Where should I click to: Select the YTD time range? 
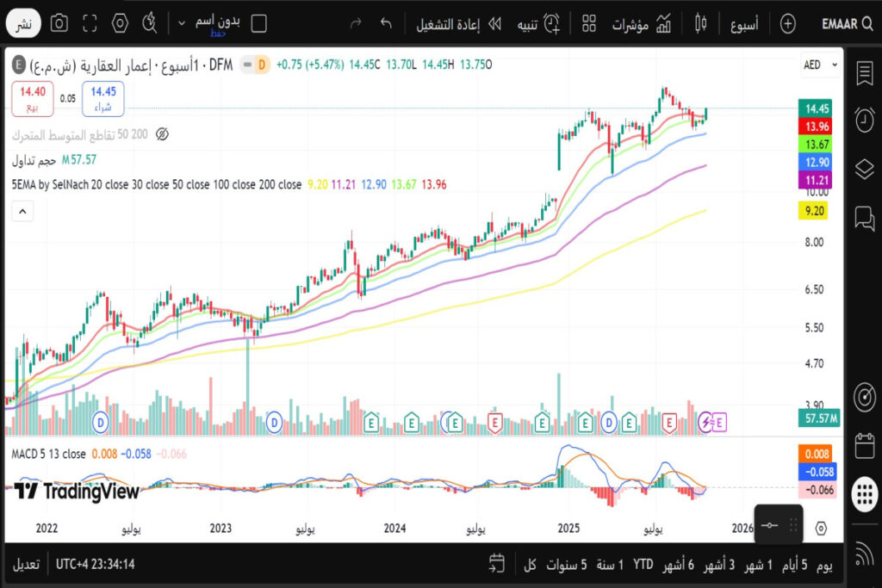pos(643,565)
